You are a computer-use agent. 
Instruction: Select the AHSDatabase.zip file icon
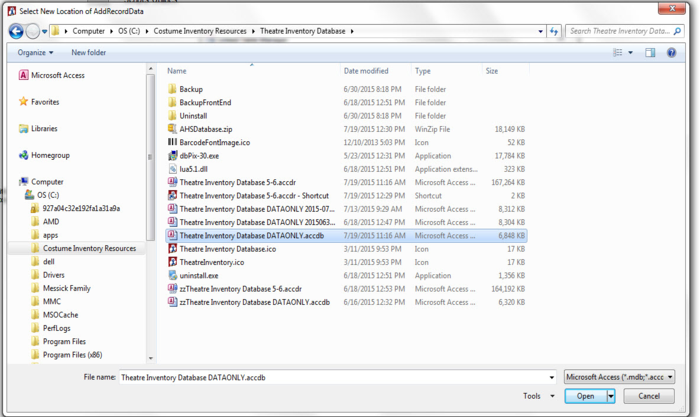coord(172,129)
